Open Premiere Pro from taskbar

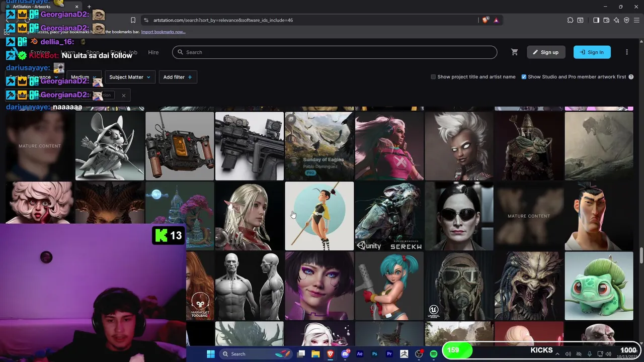coord(389,354)
